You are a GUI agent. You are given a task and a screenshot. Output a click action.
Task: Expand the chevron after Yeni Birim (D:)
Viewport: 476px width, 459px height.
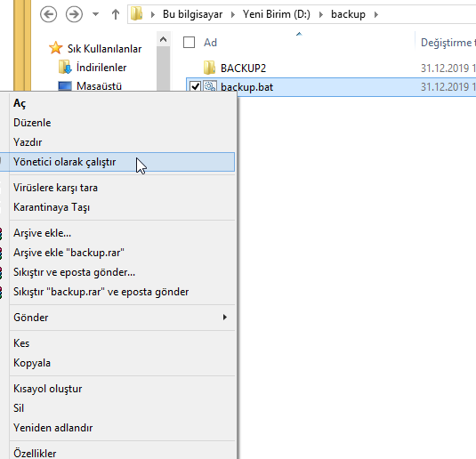(321, 14)
